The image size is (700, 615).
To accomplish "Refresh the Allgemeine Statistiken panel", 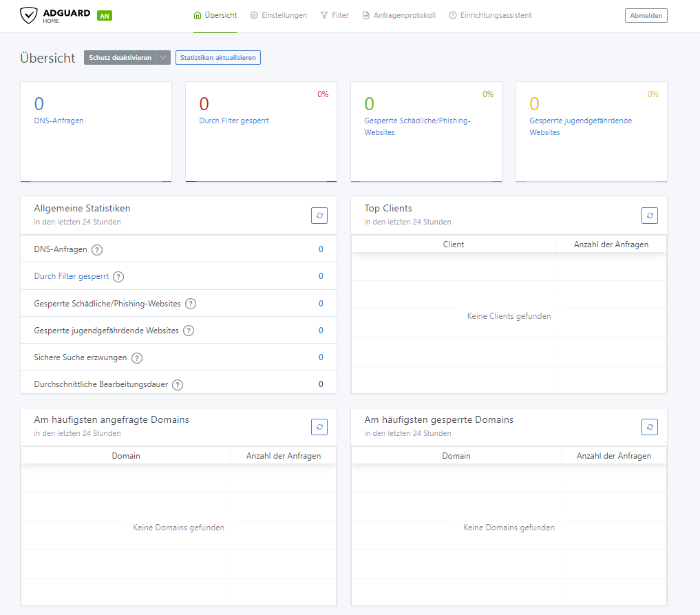I will (x=319, y=216).
